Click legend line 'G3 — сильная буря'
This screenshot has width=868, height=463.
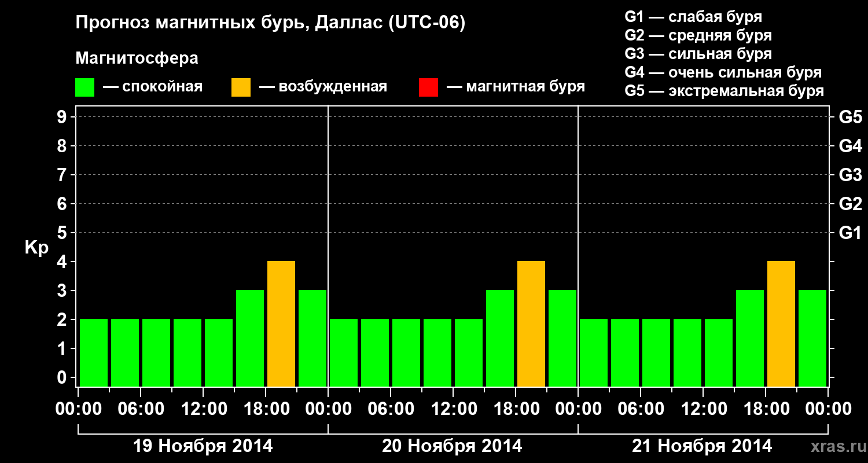coord(698,54)
